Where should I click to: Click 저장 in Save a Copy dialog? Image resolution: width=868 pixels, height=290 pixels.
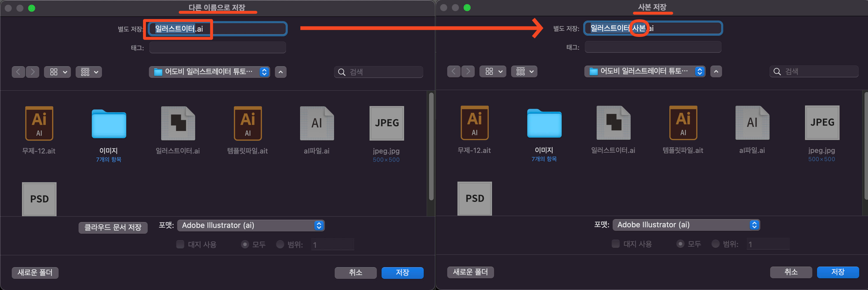[x=838, y=272]
